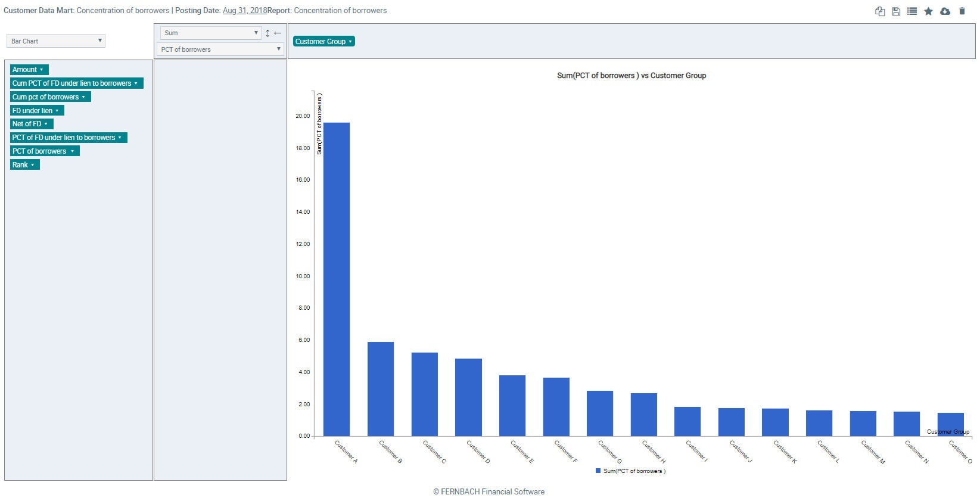Screen dimensions: 980x498
Task: Open the Bar Chart type dropdown
Action: click(56, 41)
